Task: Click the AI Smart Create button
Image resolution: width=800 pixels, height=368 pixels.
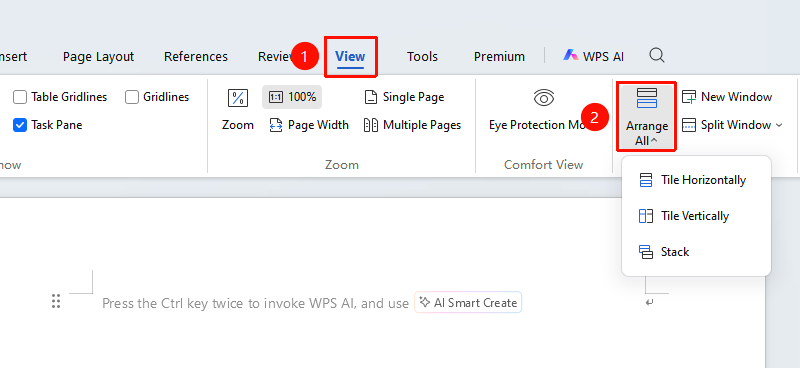Action: [468, 303]
